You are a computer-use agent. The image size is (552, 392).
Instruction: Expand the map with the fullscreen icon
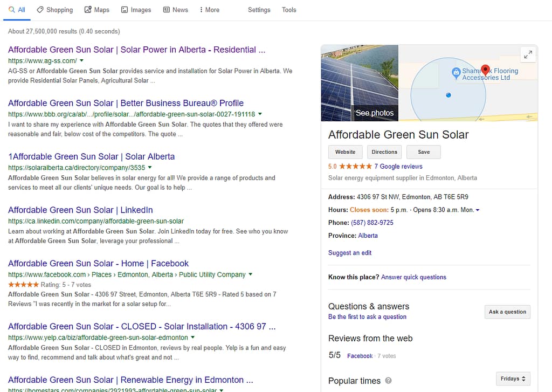tap(528, 54)
